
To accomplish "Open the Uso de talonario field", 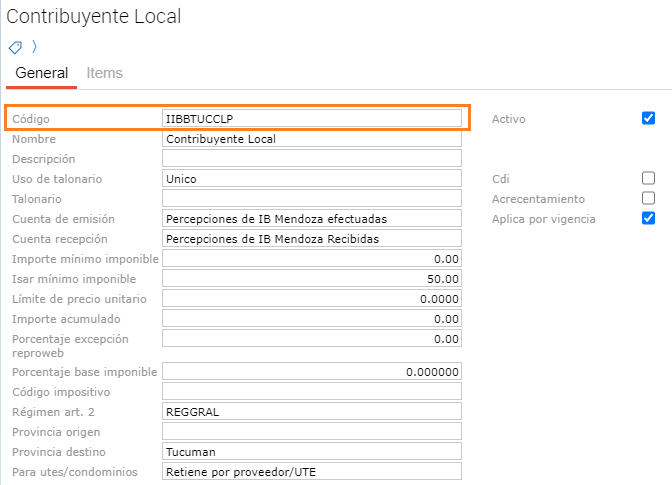I will 312,178.
